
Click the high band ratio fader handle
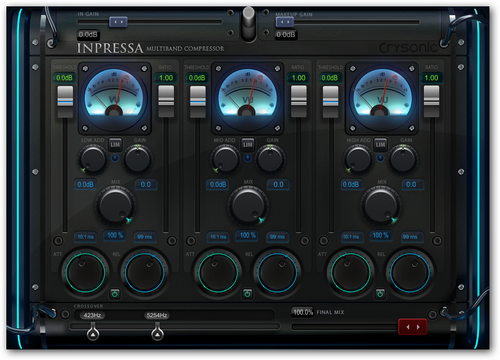click(431, 101)
